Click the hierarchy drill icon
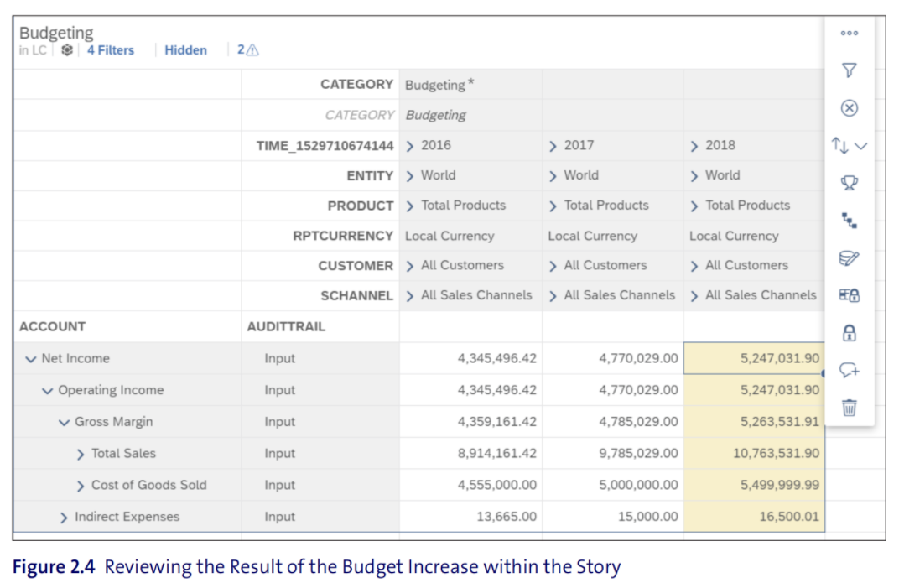Image resolution: width=899 pixels, height=588 pixels. tap(850, 221)
